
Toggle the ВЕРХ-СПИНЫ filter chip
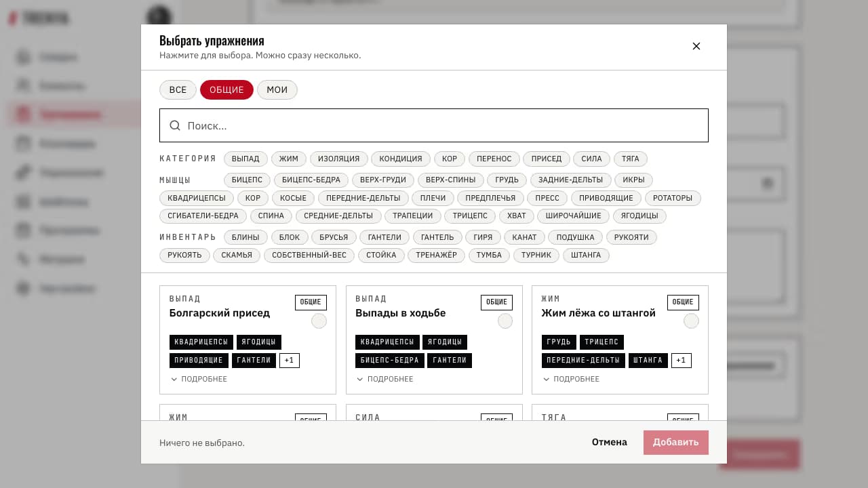click(451, 180)
